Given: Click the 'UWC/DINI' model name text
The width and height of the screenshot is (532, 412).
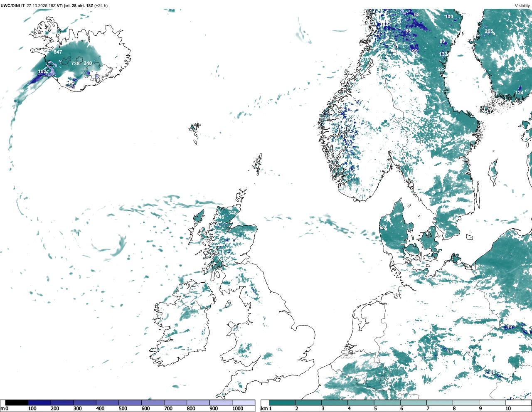Looking at the screenshot, I should (10, 6).
